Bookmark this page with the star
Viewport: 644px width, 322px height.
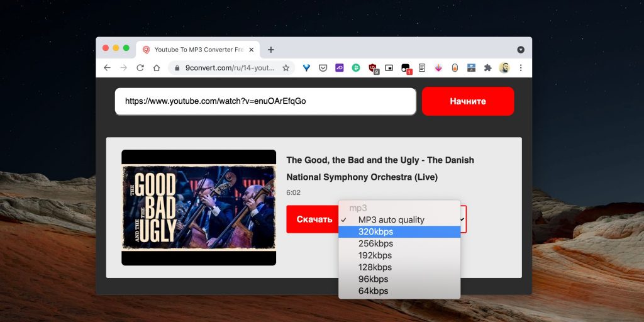coord(286,68)
